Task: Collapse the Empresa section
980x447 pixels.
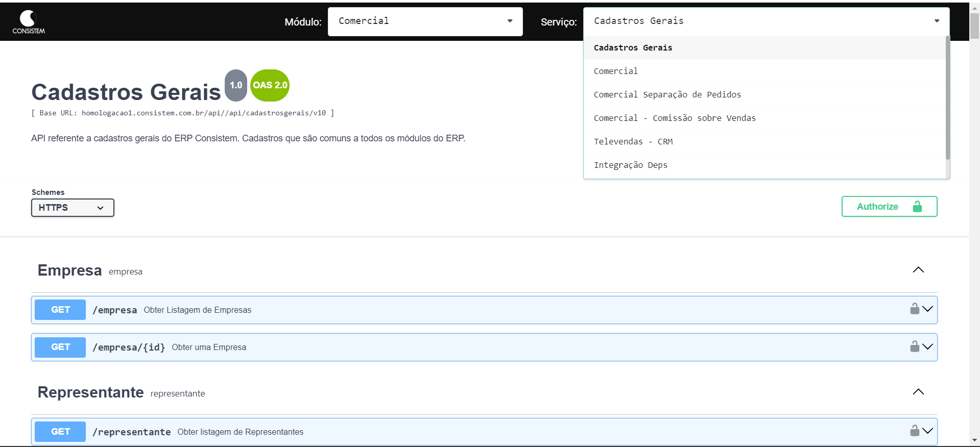Action: [x=918, y=270]
